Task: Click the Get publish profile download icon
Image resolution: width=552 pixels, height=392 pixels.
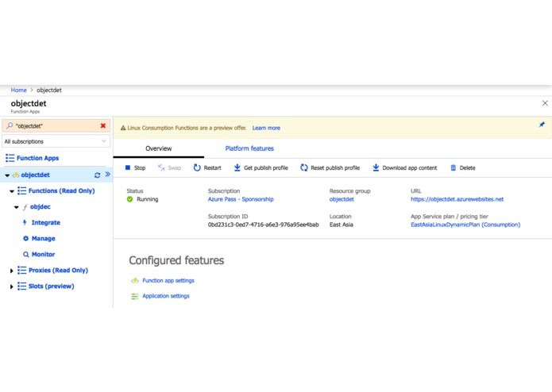Action: pyautogui.click(x=237, y=167)
